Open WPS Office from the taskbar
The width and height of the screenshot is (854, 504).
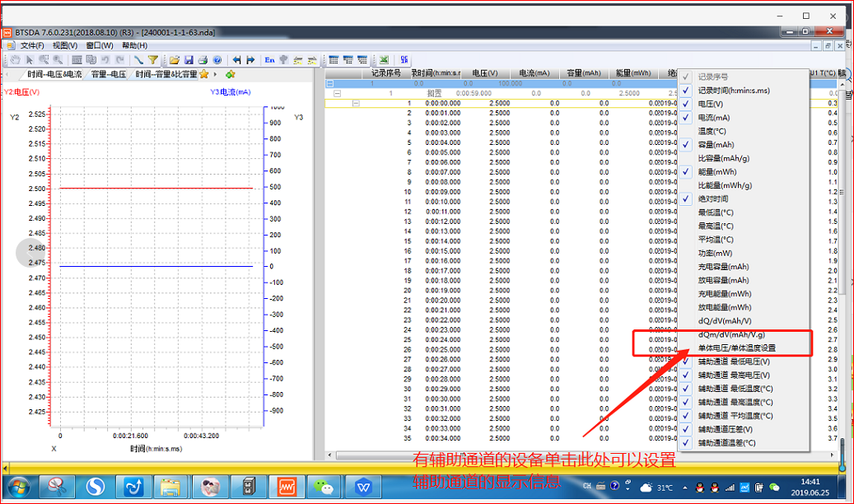point(363,487)
